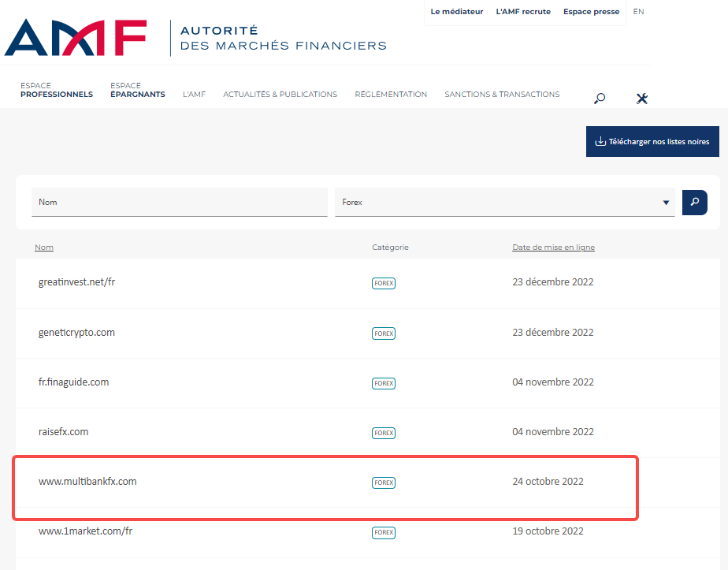Open Actualités & Publications menu
Viewport: 728px width, 570px height.
click(280, 95)
